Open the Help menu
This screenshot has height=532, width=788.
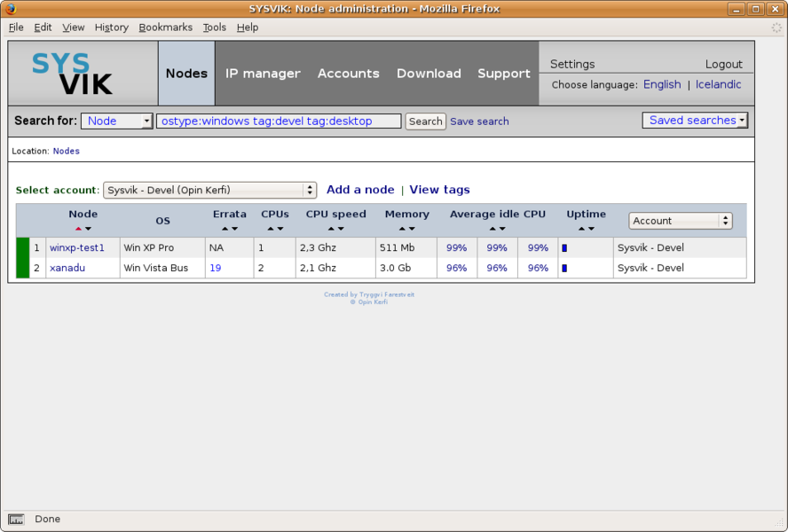pos(248,27)
